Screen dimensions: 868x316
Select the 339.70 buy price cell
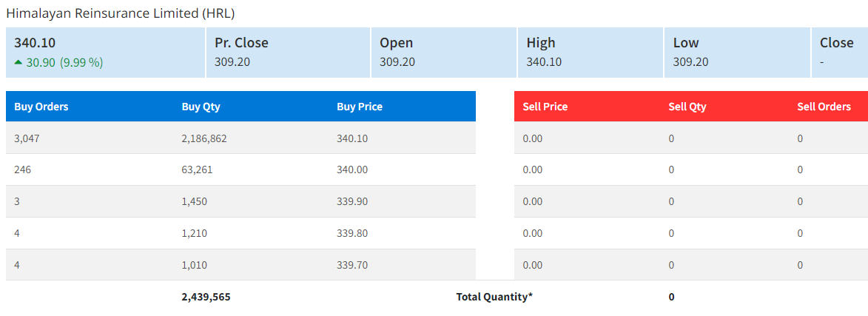click(352, 265)
